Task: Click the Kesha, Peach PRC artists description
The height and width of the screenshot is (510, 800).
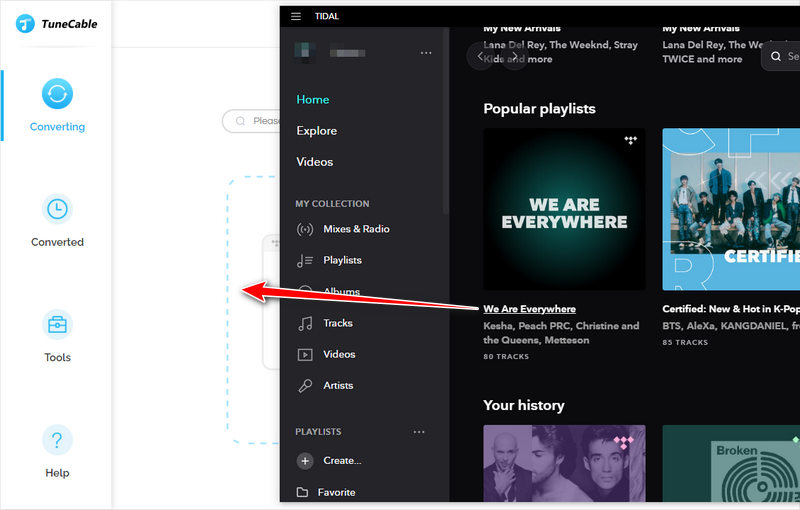Action: coord(561,333)
